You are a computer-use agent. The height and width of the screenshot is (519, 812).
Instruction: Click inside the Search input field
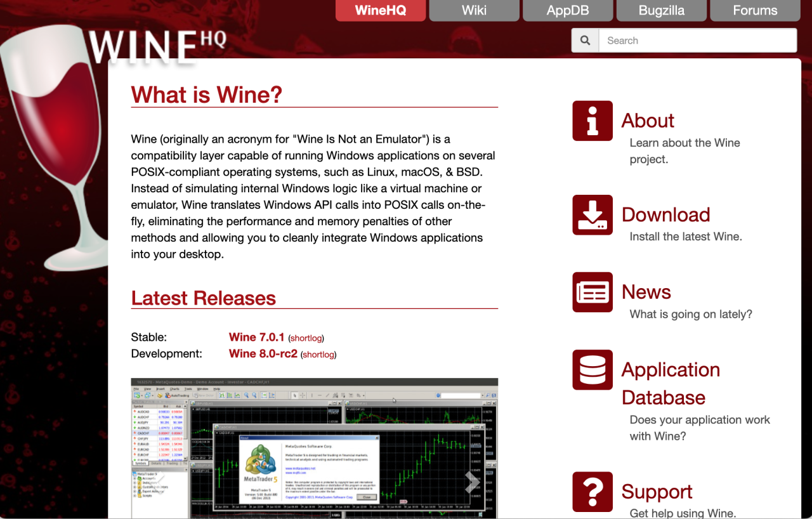click(698, 40)
